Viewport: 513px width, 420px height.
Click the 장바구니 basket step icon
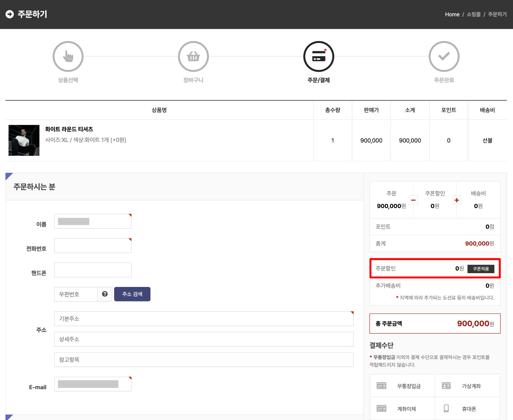[x=193, y=56]
